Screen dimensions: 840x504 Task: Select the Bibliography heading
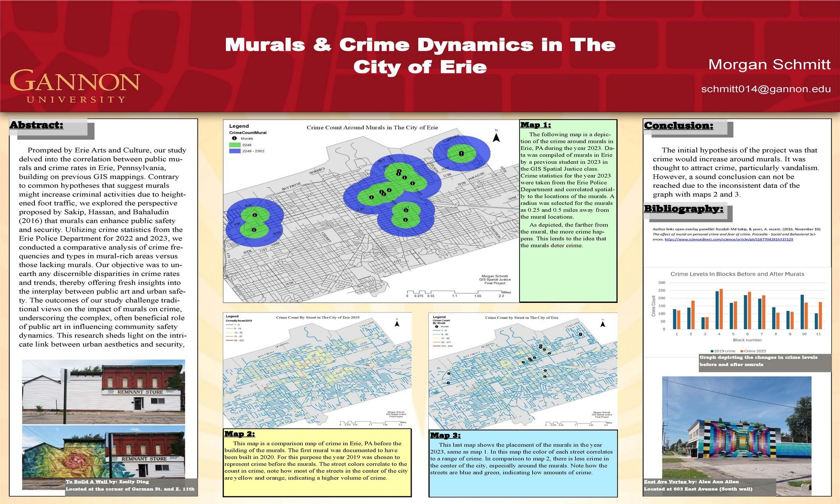(683, 209)
